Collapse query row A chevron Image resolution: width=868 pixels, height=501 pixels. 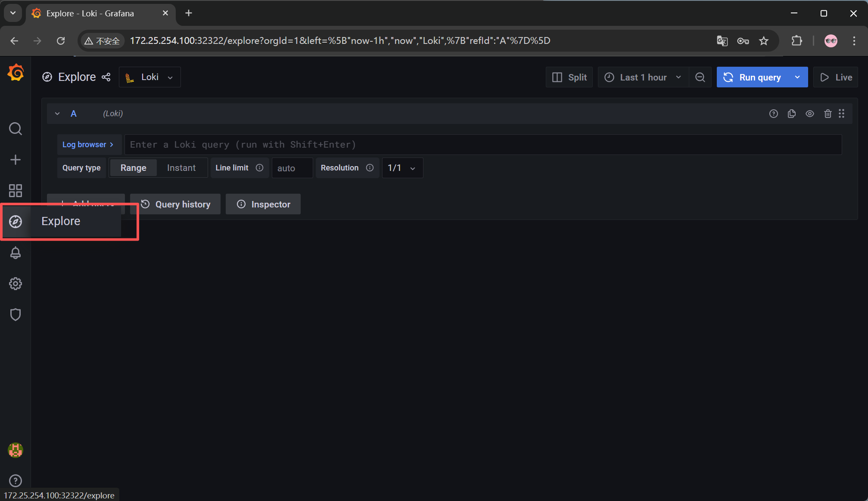coord(57,114)
